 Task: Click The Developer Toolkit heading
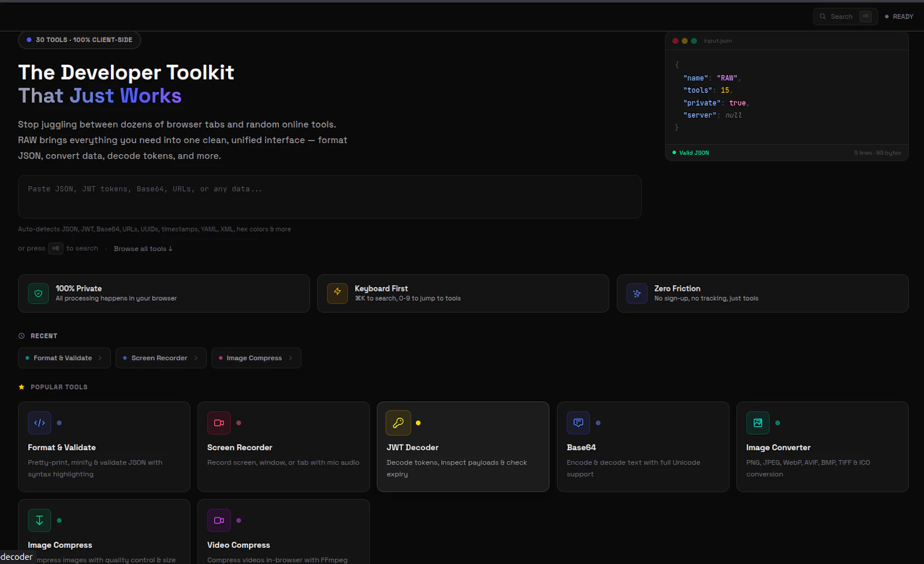tap(126, 73)
